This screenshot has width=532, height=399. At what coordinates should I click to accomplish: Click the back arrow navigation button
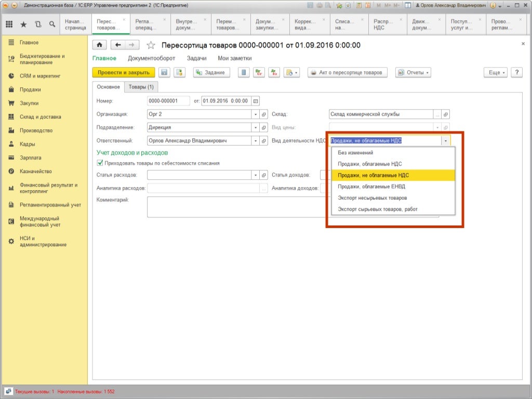[118, 45]
